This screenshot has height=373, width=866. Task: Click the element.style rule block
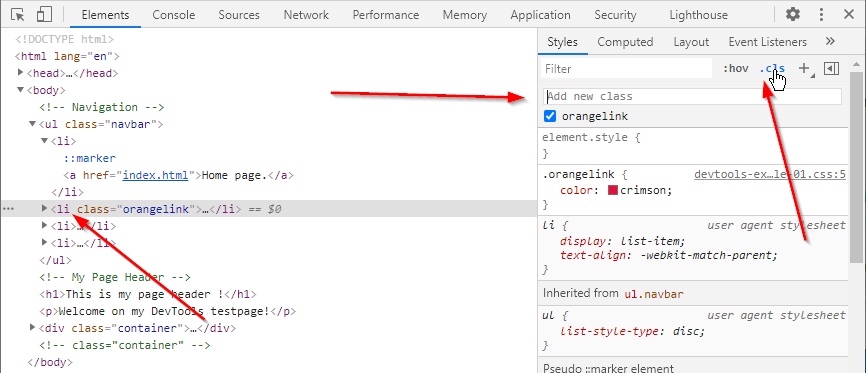point(693,145)
